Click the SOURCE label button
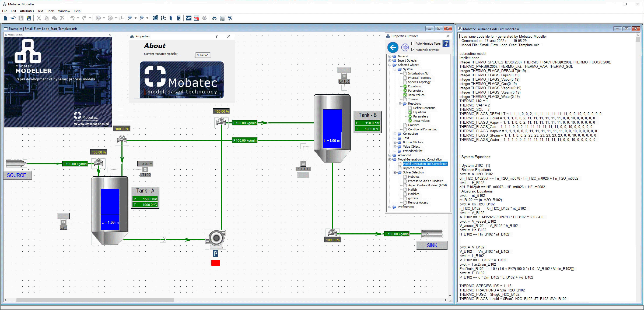 [x=17, y=175]
